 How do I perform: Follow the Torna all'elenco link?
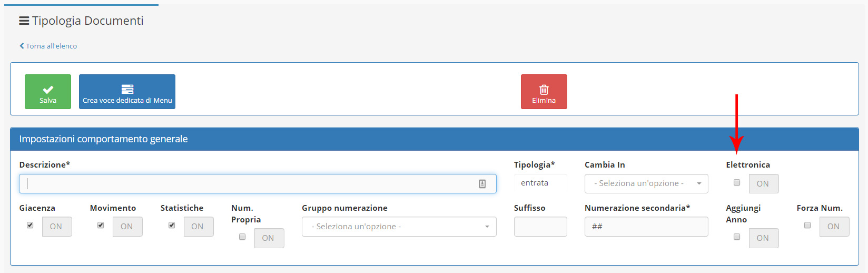[52, 46]
